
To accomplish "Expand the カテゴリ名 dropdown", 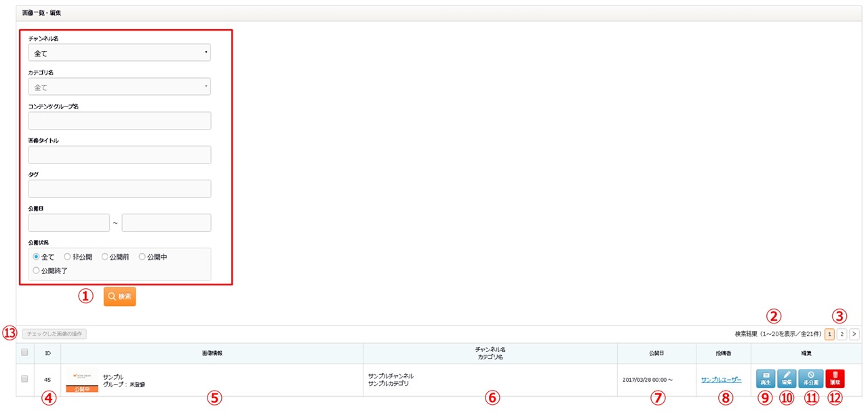I will pos(119,87).
